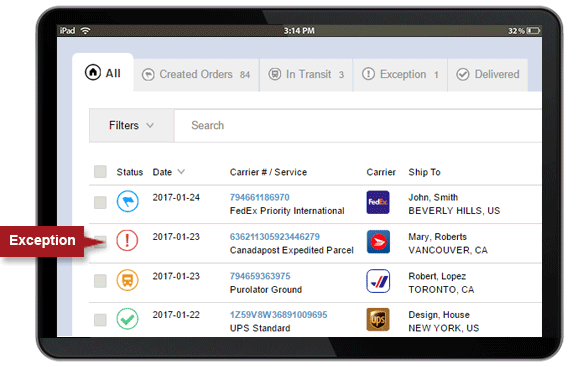Open tracking number 794661186970

click(260, 197)
